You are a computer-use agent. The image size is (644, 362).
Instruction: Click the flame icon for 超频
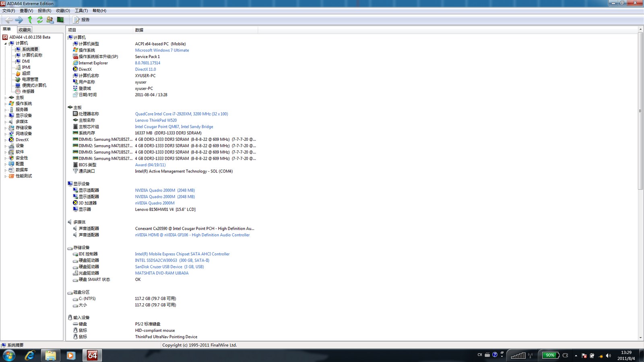coord(18,73)
